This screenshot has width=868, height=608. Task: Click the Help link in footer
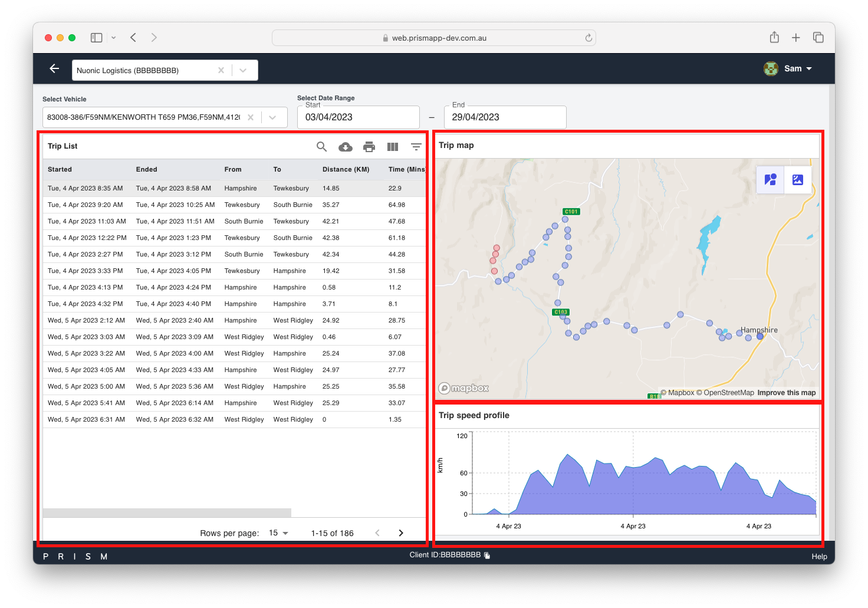click(819, 557)
